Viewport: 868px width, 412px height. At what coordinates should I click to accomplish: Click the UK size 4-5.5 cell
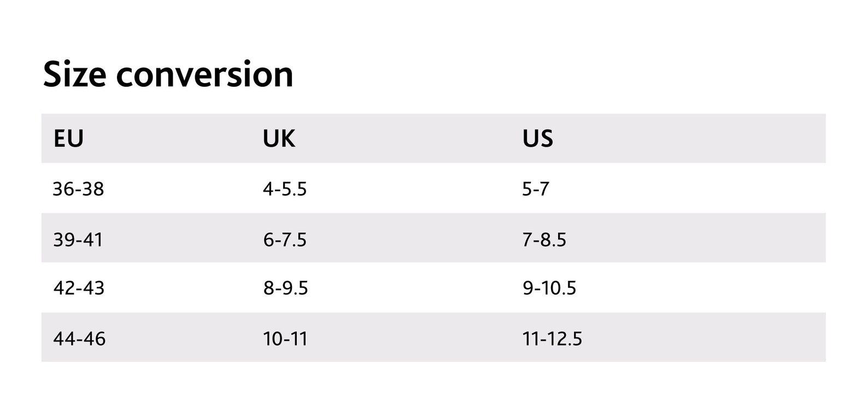(x=285, y=189)
